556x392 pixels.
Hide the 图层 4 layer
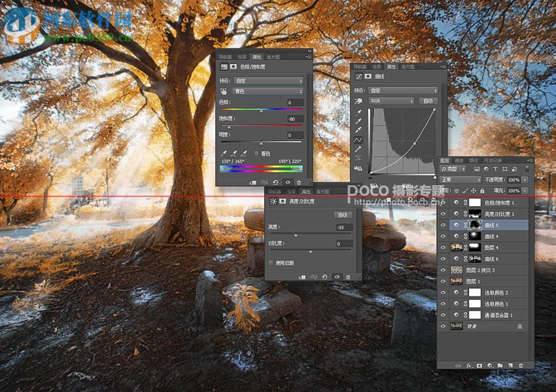443,247
